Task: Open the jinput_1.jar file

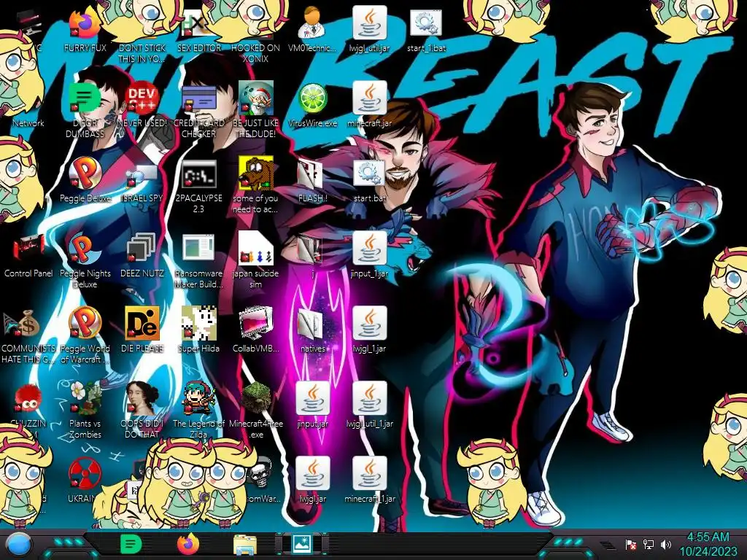Action: tap(369, 248)
